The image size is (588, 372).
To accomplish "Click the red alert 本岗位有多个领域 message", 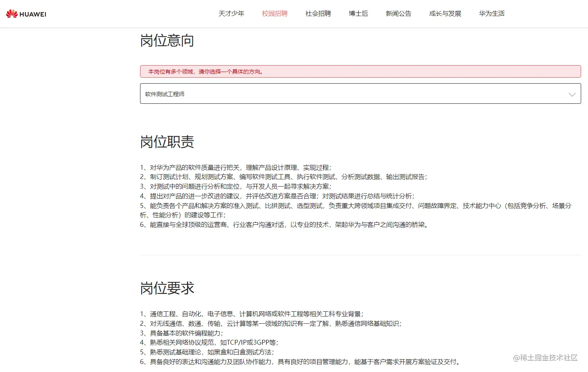I will tap(360, 72).
